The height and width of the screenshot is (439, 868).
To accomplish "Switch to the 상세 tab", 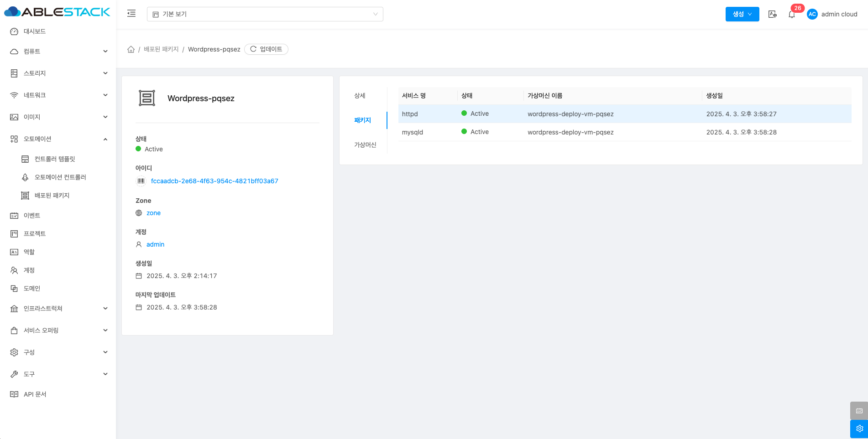I will (x=360, y=96).
